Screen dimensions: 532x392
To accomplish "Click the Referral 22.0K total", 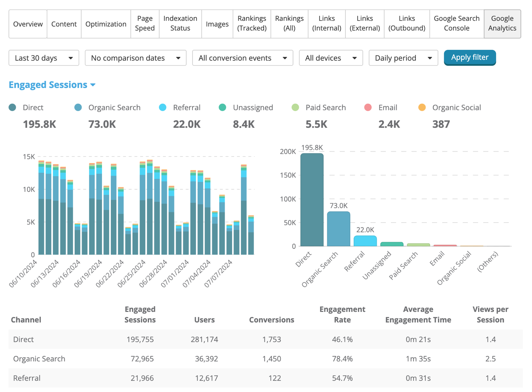I will 187,124.
